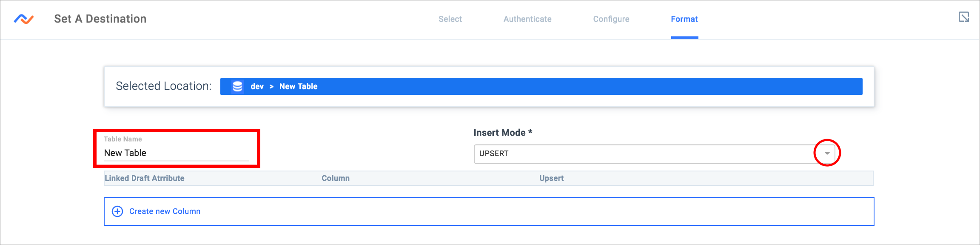Click the Set A Destination title
The image size is (980, 245).
pyautogui.click(x=100, y=19)
